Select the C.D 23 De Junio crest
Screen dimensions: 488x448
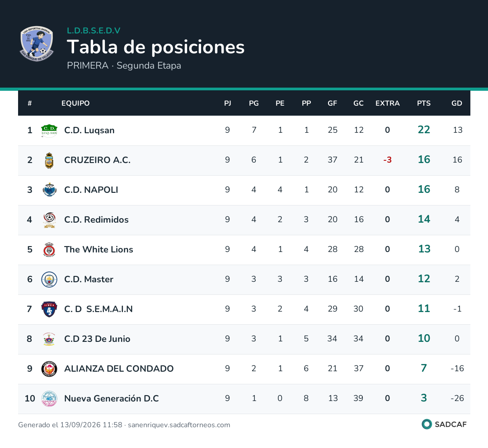coord(49,339)
